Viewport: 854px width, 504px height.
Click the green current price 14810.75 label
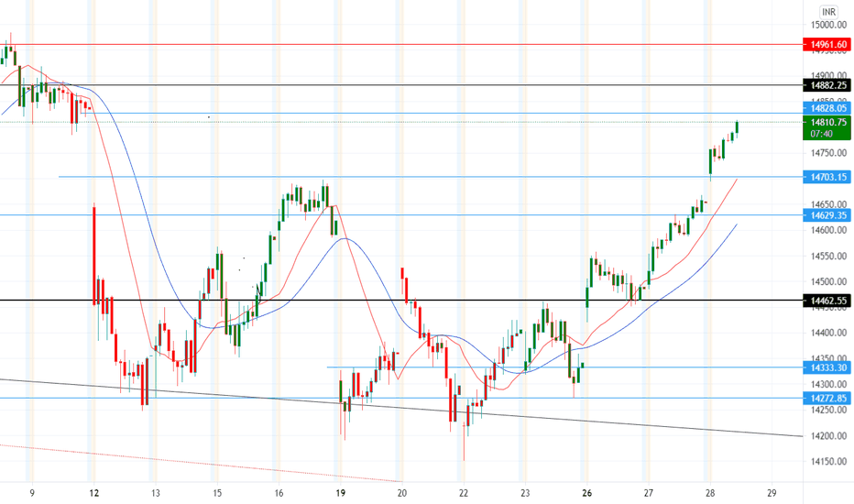[x=827, y=122]
